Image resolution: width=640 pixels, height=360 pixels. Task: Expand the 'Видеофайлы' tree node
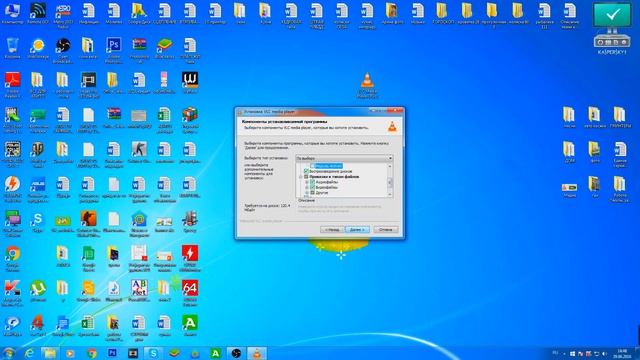coord(307,187)
